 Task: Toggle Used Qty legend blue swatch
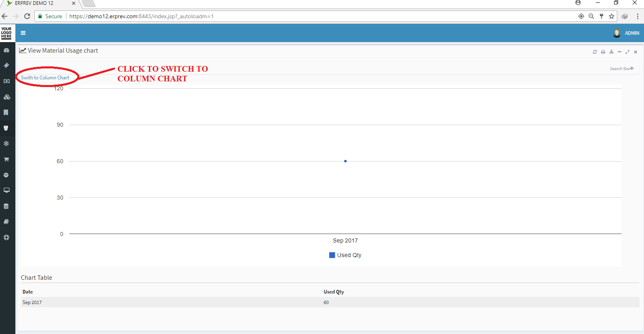pyautogui.click(x=332, y=255)
